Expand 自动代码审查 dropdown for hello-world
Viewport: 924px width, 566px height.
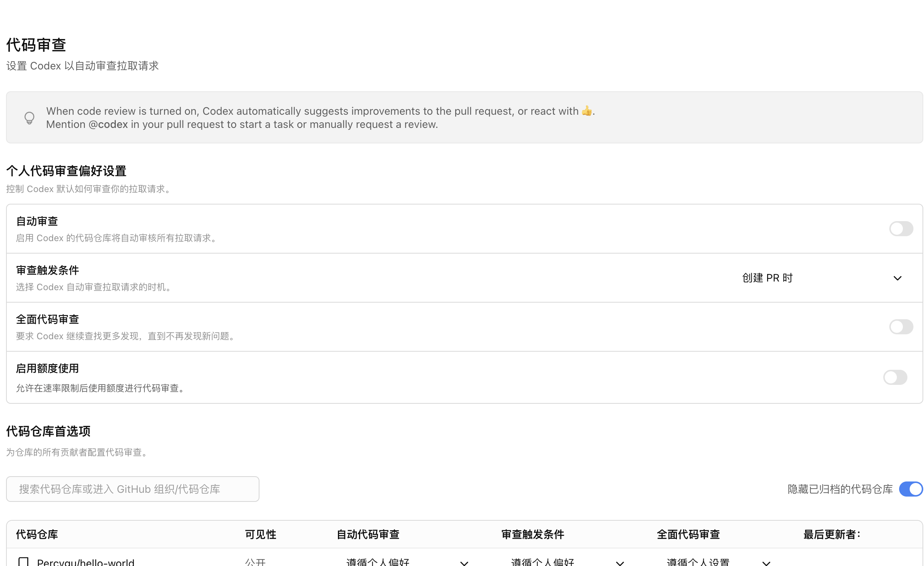tap(407, 562)
